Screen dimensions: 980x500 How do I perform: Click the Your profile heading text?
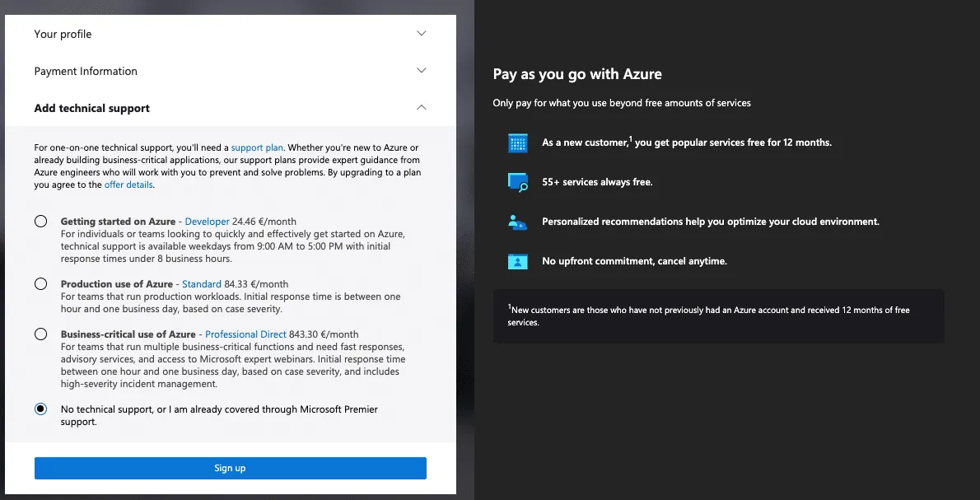click(x=63, y=34)
